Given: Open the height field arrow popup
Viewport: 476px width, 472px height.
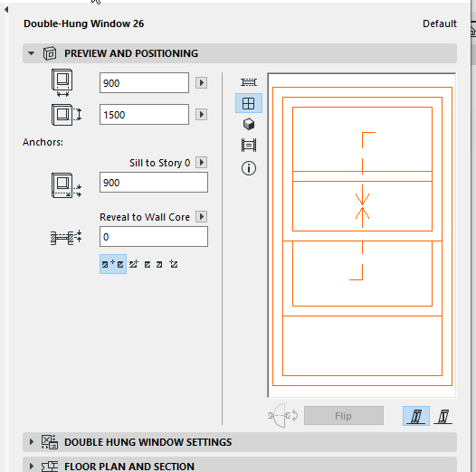Looking at the screenshot, I should point(201,115).
